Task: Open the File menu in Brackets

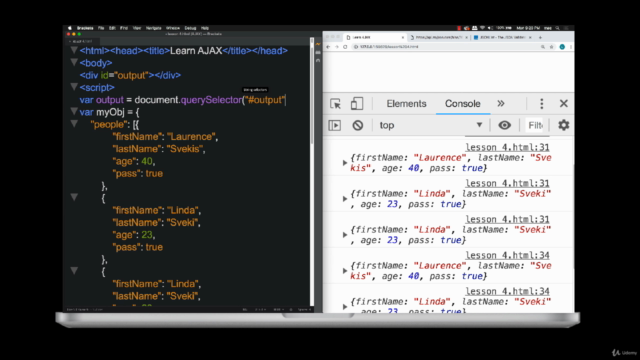Action: pos(101,28)
